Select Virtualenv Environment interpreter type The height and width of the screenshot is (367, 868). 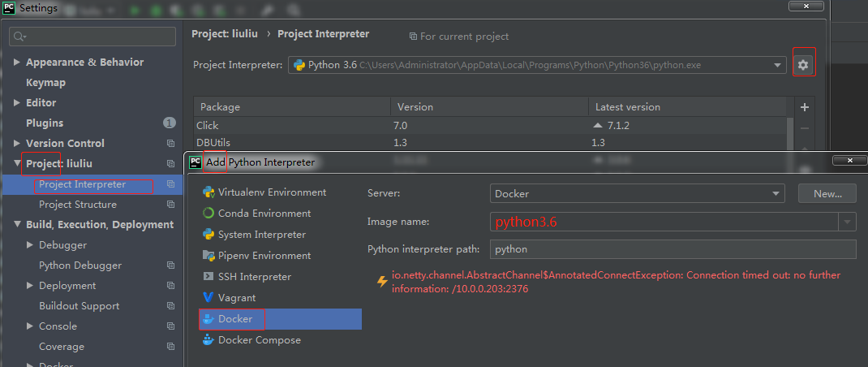[x=272, y=192]
